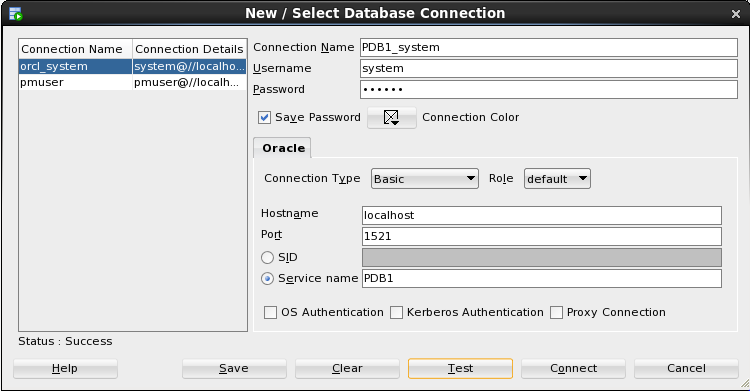750x391 pixels.
Task: Expand the Role dropdown
Action: pyautogui.click(x=557, y=179)
